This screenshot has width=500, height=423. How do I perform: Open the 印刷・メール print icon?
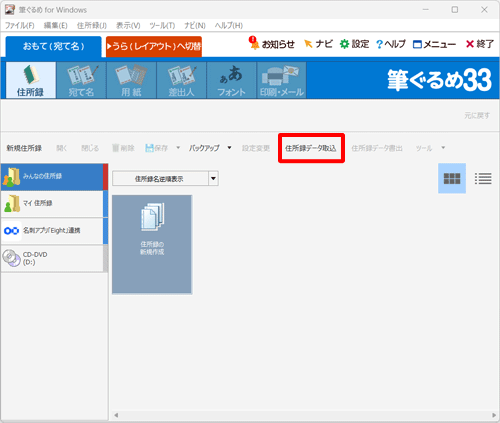[282, 80]
